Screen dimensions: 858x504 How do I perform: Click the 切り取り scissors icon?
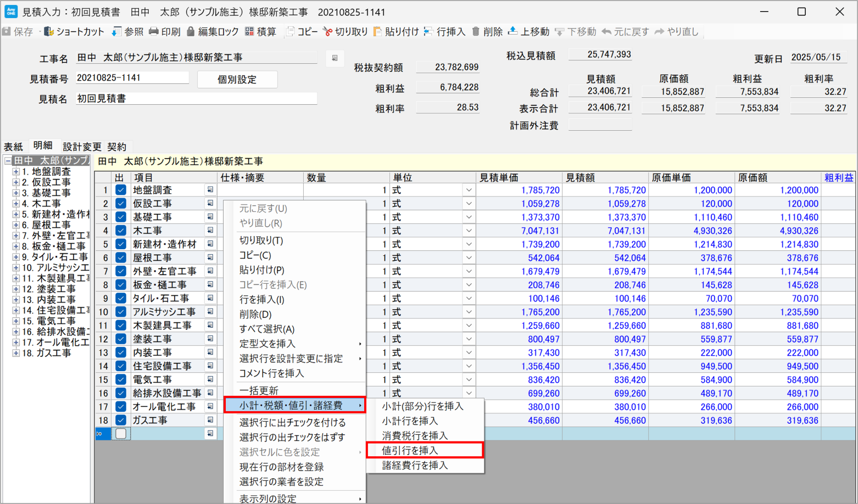tap(328, 32)
